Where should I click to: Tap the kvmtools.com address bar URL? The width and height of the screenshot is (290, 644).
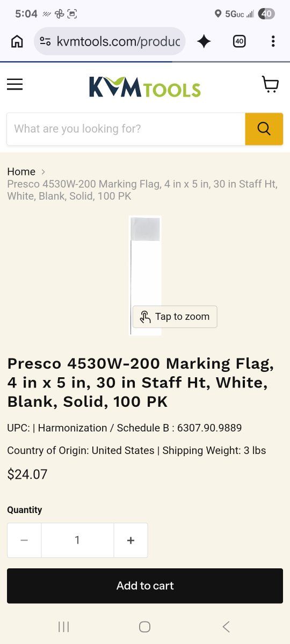(118, 41)
